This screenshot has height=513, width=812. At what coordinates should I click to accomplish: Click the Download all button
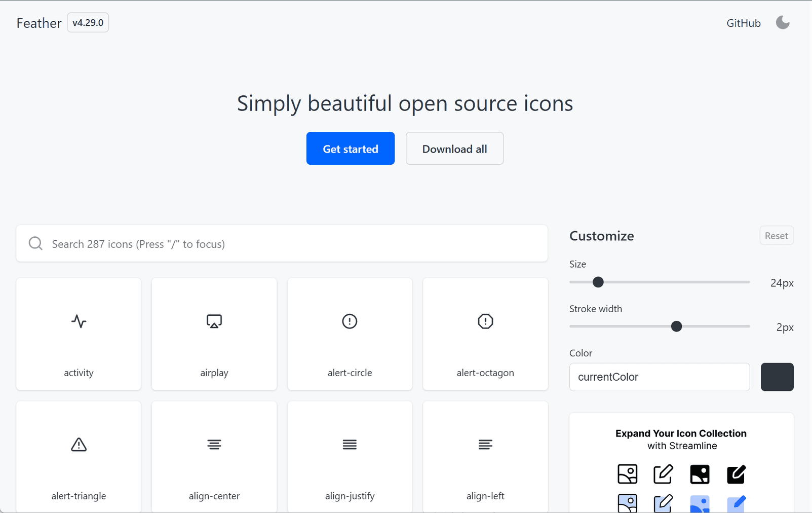coord(454,149)
